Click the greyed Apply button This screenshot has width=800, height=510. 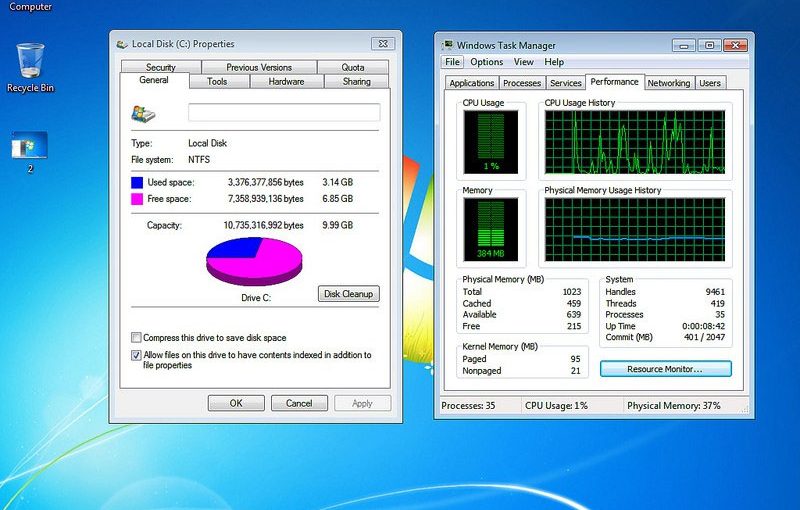362,403
